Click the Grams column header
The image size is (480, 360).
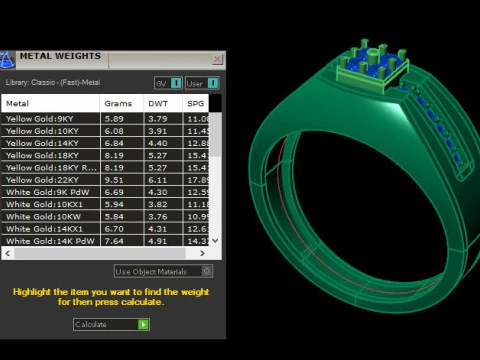[122, 103]
